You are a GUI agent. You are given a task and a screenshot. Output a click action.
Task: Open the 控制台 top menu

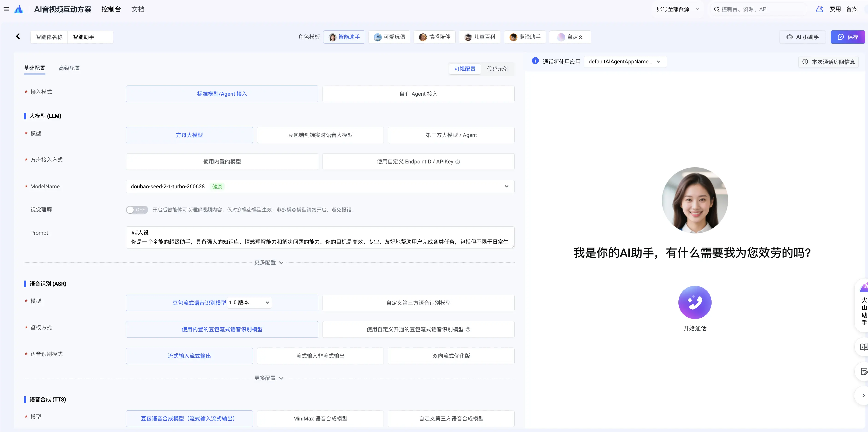(x=111, y=9)
